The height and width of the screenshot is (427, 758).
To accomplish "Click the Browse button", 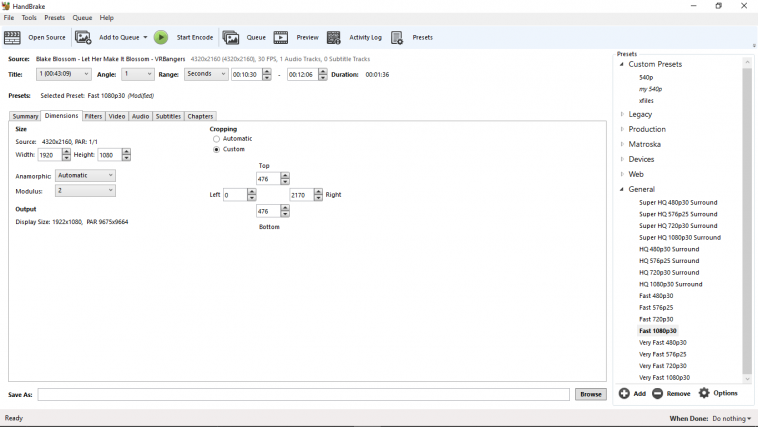I will [x=591, y=394].
